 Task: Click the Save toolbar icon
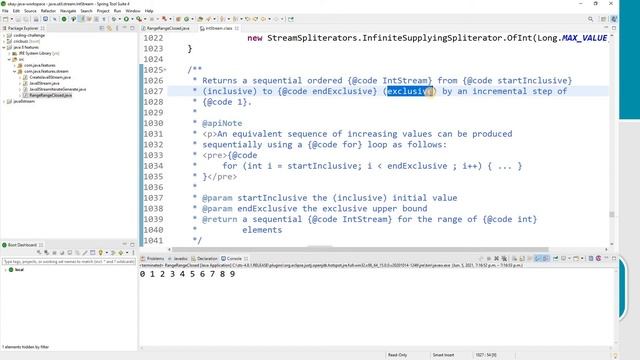(19, 19)
